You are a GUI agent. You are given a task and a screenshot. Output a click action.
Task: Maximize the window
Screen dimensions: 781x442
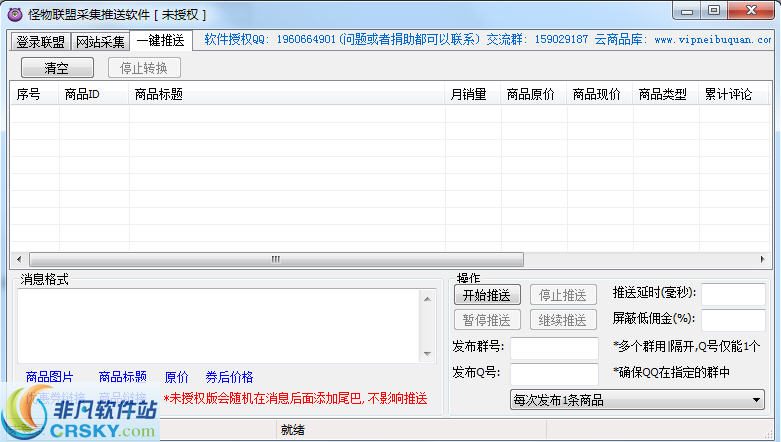[x=714, y=10]
